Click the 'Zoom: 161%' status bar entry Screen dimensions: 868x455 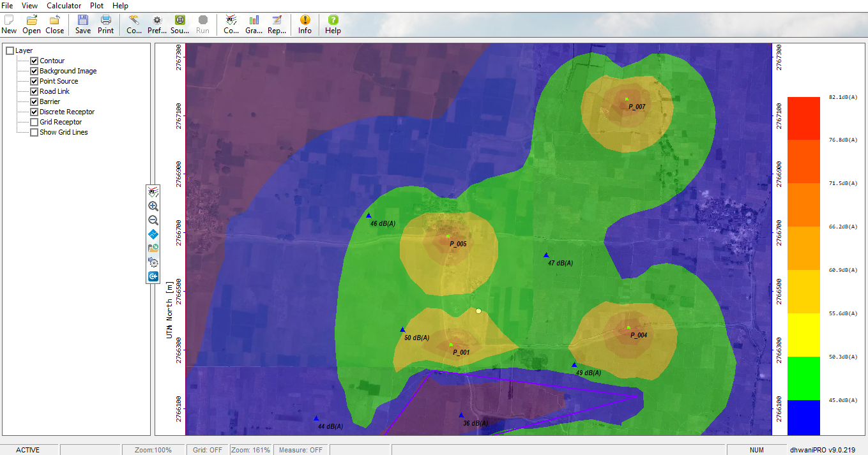[x=250, y=450]
